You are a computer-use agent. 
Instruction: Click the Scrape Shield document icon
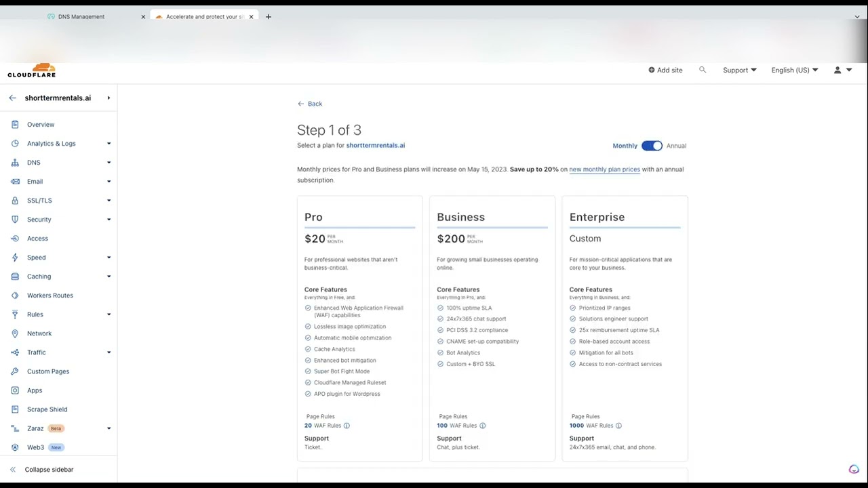(15, 409)
